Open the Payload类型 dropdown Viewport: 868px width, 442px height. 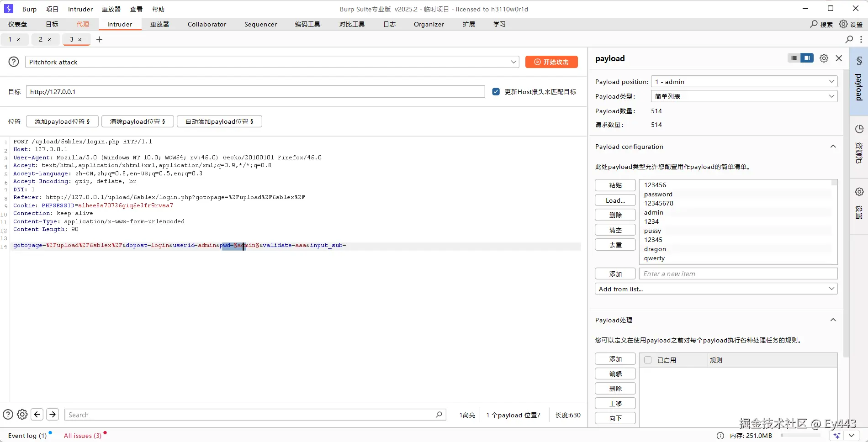(x=744, y=96)
